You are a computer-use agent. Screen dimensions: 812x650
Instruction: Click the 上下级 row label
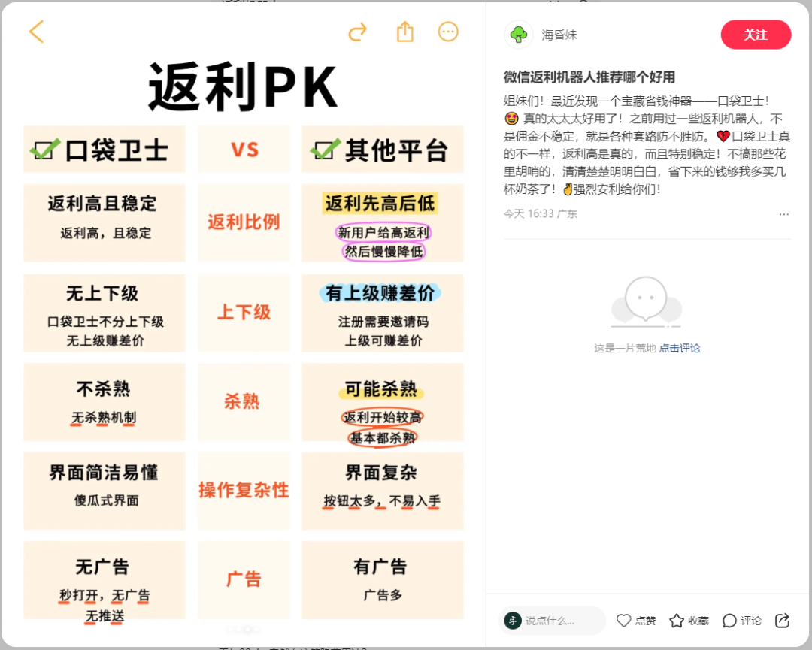click(244, 313)
